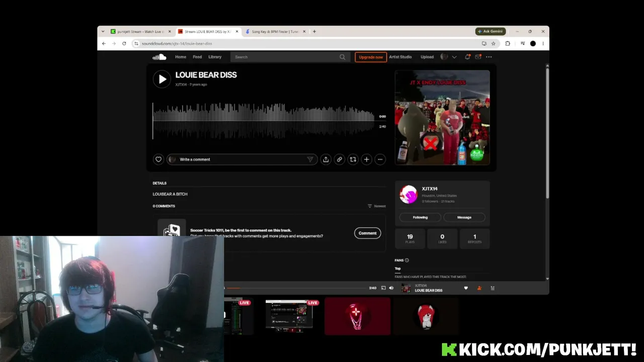Click the XJTX14 link under the track title

[x=181, y=84]
